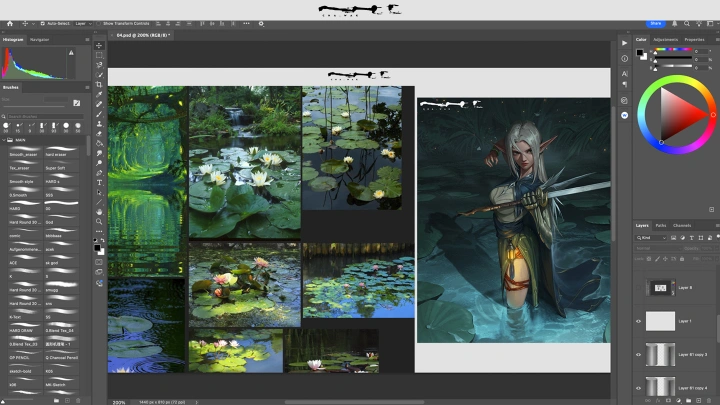Toggle lock transparent pixels in Layers panel
720x405 pixels.
tap(649, 259)
